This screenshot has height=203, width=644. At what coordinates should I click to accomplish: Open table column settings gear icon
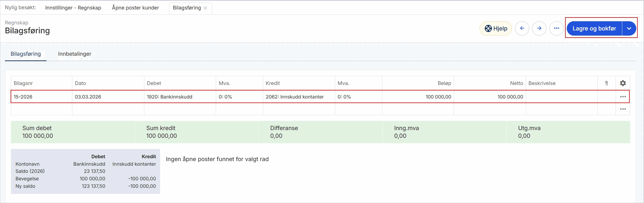tap(623, 83)
